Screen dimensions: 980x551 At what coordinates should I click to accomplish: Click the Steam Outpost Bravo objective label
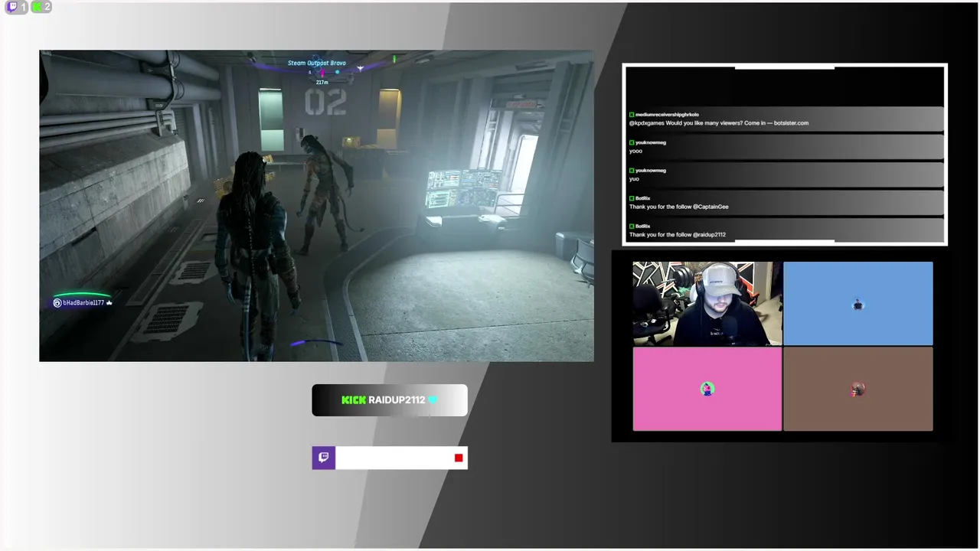(317, 63)
